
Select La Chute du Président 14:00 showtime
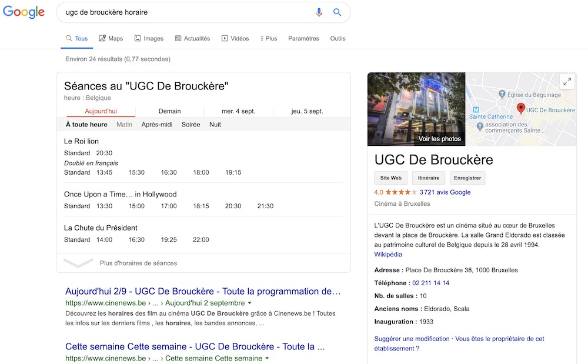[104, 239]
